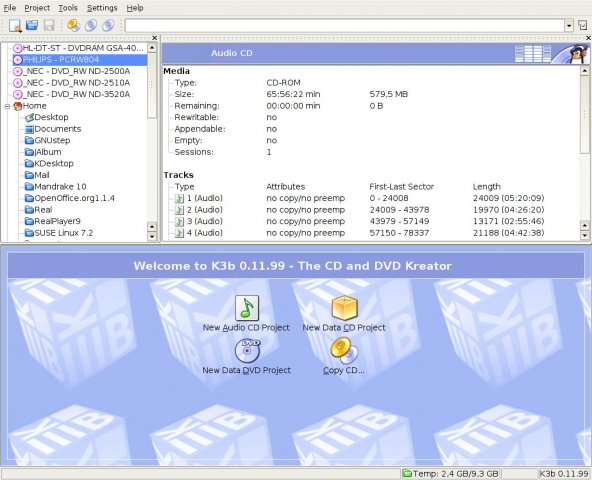
Task: Open the SUSE Linux 7.2 folder
Action: point(59,233)
